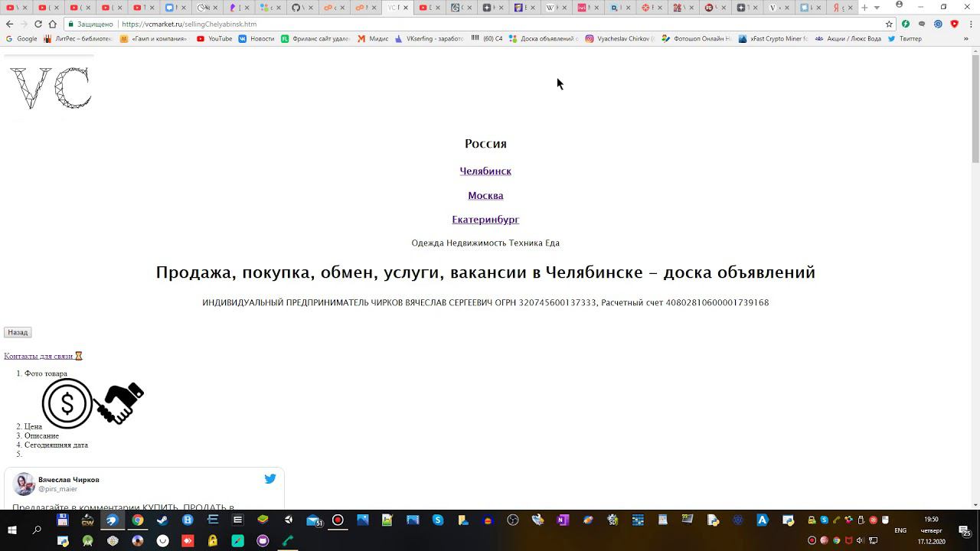The height and width of the screenshot is (551, 980).
Task: Go back using the browser back arrow
Action: click(9, 24)
